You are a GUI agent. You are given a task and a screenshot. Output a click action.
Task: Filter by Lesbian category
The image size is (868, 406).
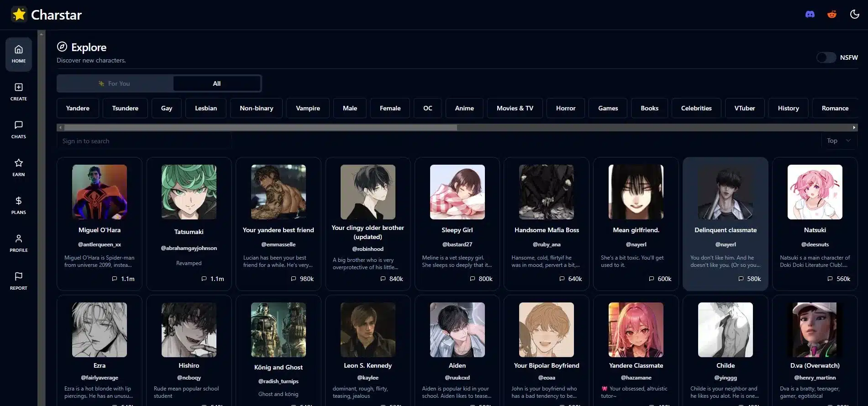(206, 108)
